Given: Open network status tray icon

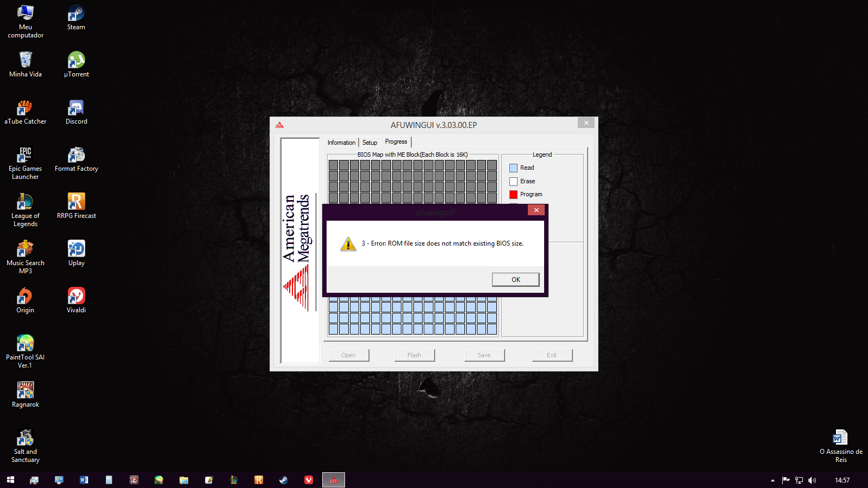Looking at the screenshot, I should pyautogui.click(x=799, y=480).
